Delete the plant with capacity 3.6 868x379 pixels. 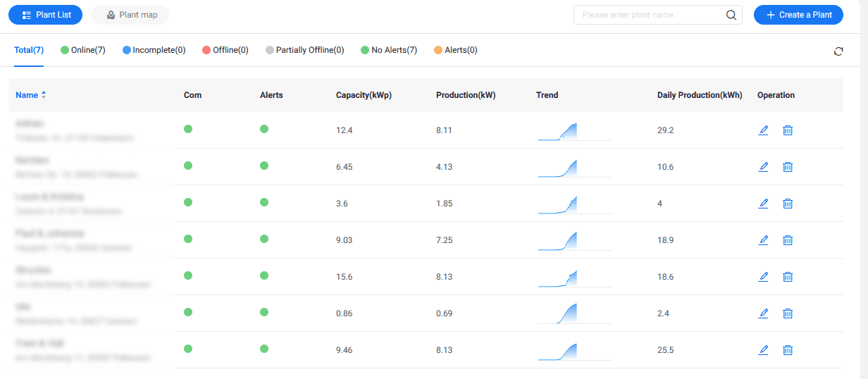[x=788, y=204]
